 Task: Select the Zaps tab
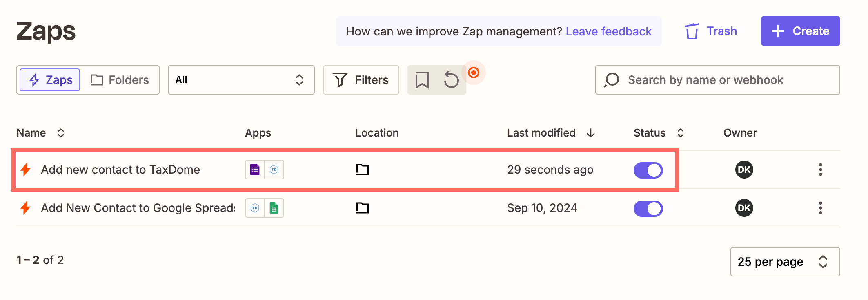pyautogui.click(x=50, y=80)
